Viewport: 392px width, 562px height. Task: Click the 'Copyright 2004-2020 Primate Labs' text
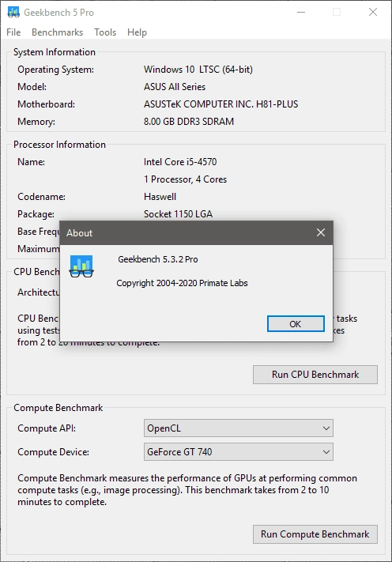point(182,283)
